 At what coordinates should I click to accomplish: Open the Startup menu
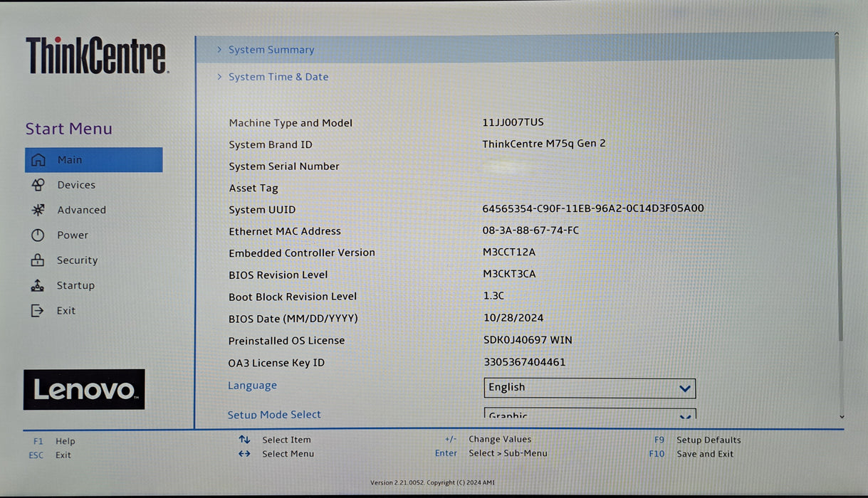75,285
